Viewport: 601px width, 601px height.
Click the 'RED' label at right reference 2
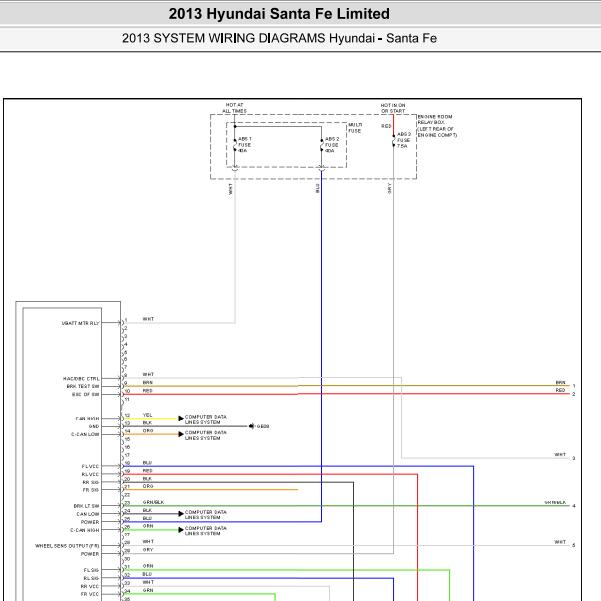point(560,390)
